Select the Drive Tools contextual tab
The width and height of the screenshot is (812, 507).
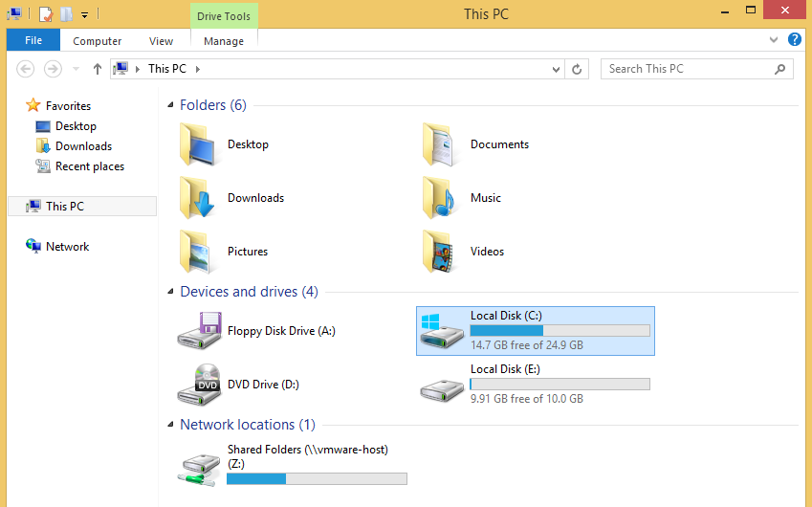[x=224, y=16]
